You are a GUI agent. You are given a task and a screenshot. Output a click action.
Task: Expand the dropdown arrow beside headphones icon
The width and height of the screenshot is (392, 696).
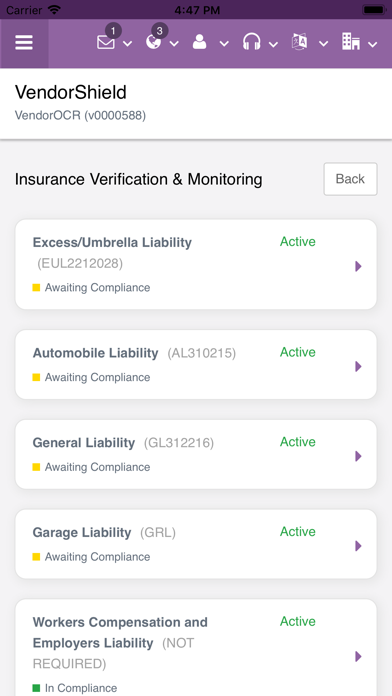(x=273, y=44)
